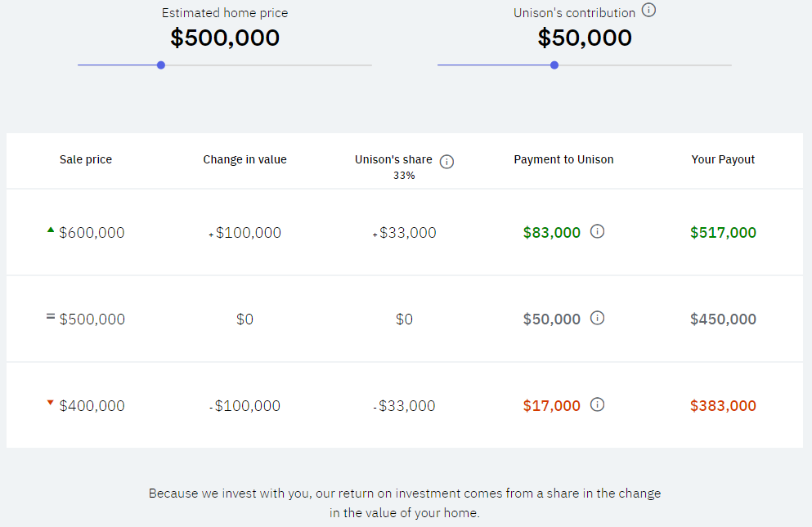The width and height of the screenshot is (812, 527).
Task: Open info icon next to Unison's share
Action: [x=446, y=162]
